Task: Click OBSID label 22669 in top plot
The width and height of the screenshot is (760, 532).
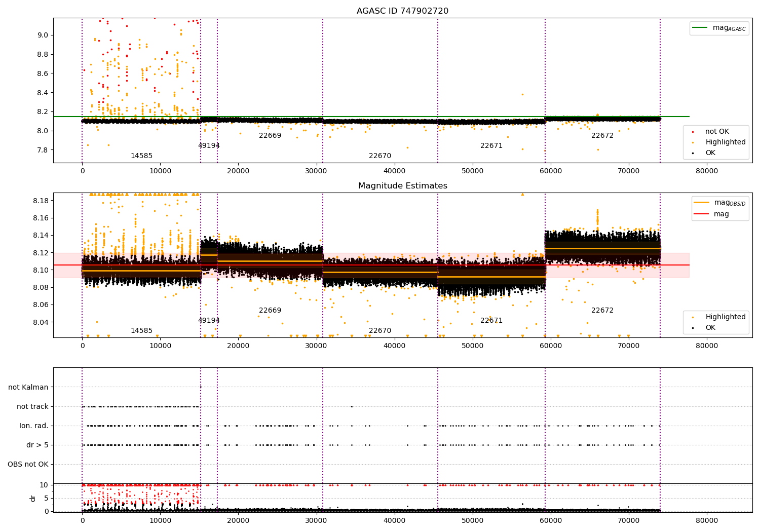Action: pos(270,136)
